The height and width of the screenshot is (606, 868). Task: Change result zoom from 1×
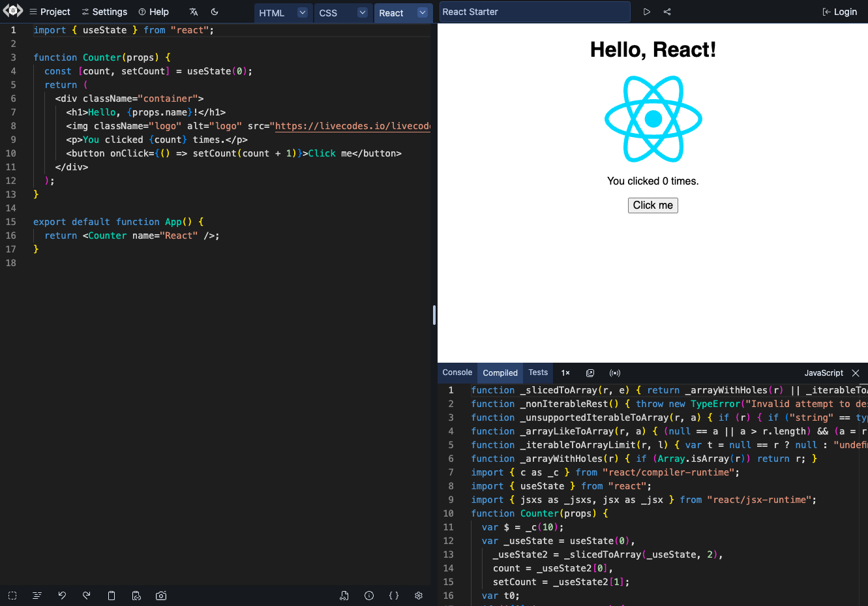(565, 373)
